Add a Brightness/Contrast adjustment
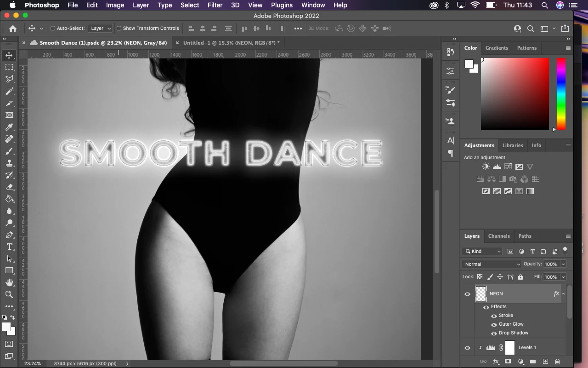Viewport: 588px width, 368px height. (x=486, y=167)
